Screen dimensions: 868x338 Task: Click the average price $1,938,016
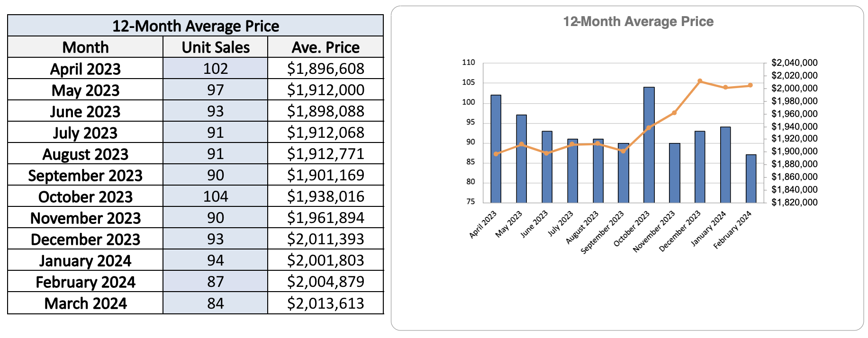point(325,196)
